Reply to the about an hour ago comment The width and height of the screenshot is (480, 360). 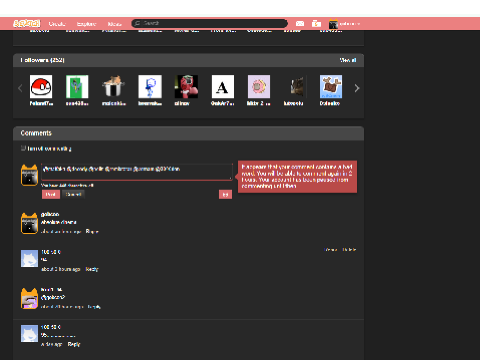92,231
